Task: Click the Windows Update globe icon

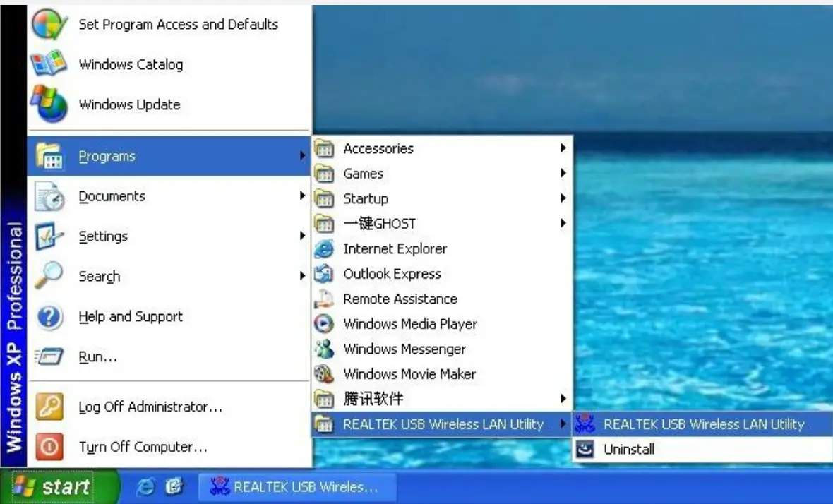Action: (x=49, y=104)
